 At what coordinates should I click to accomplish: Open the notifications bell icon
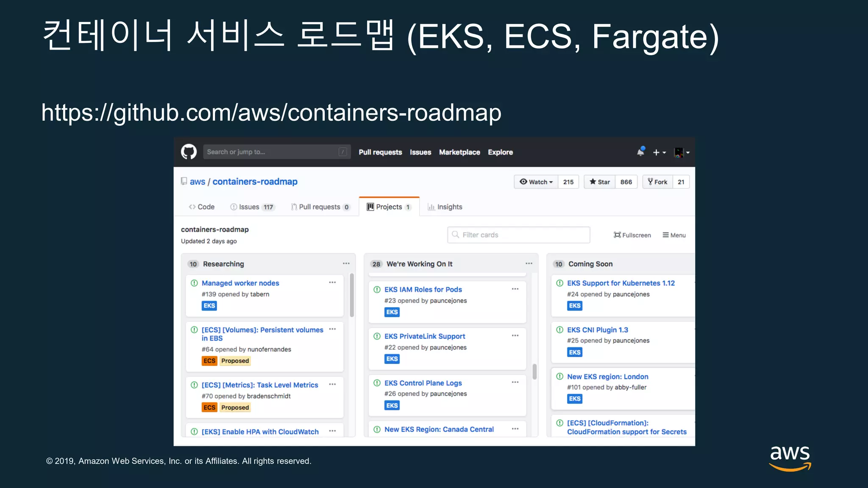[640, 152]
